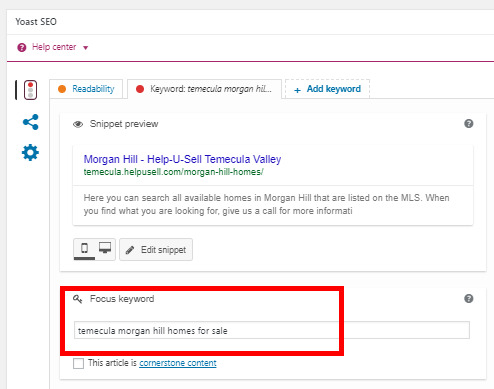Click the Add keyword button
This screenshot has width=494, height=389.
[x=328, y=89]
